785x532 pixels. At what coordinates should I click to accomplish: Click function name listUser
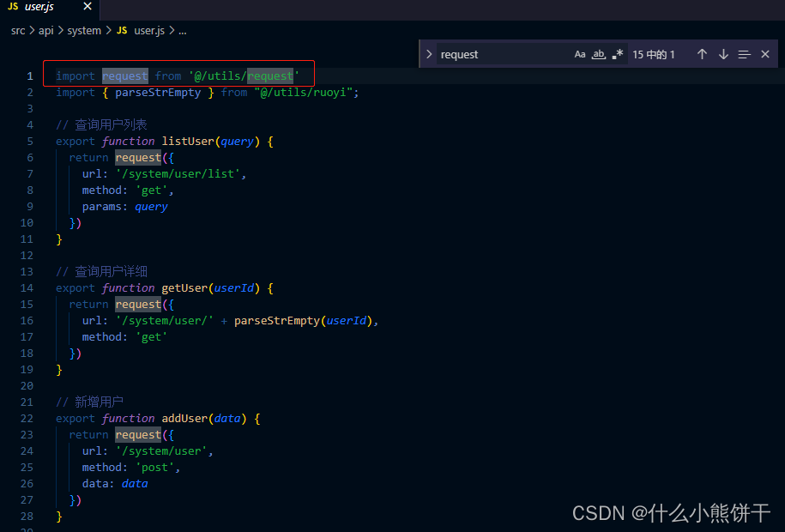pyautogui.click(x=188, y=142)
